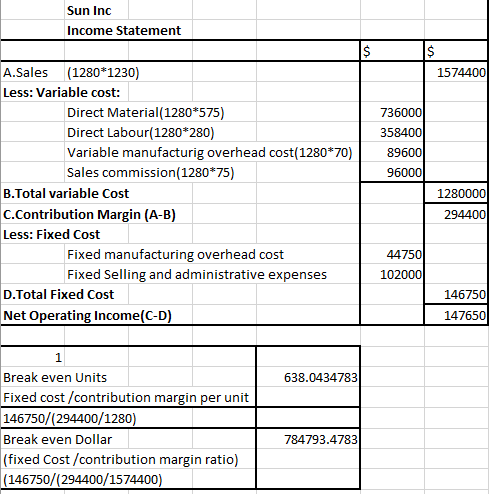Image resolution: width=489 pixels, height=494 pixels.
Task: Click the '(1280*1230)' formula text cell
Action: point(103,72)
